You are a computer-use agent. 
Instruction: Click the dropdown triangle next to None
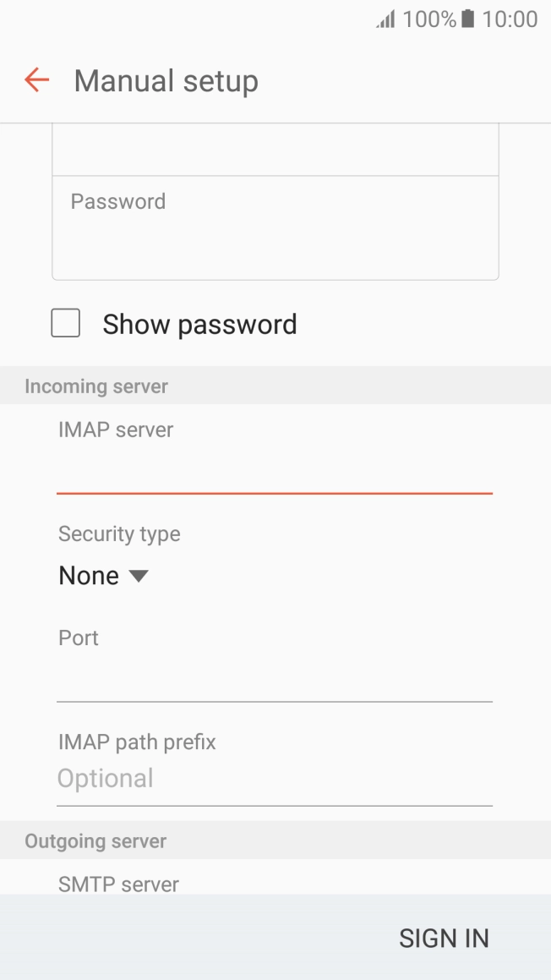[x=138, y=575]
